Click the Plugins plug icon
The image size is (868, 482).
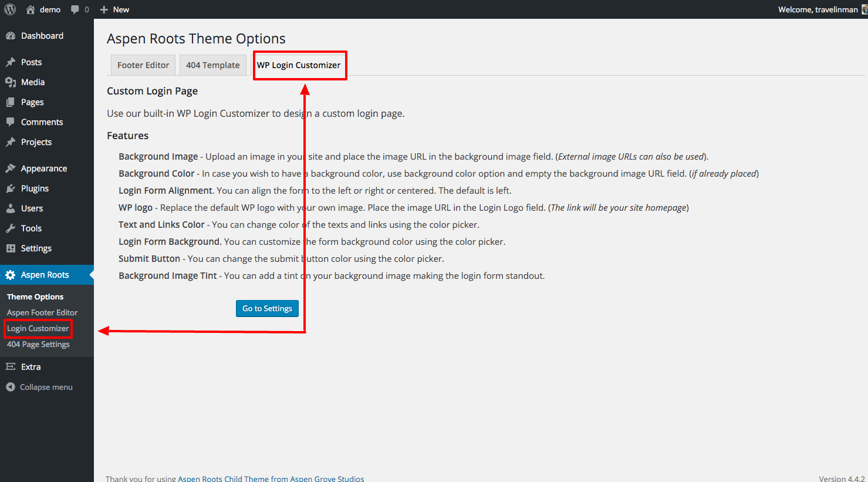coord(11,188)
